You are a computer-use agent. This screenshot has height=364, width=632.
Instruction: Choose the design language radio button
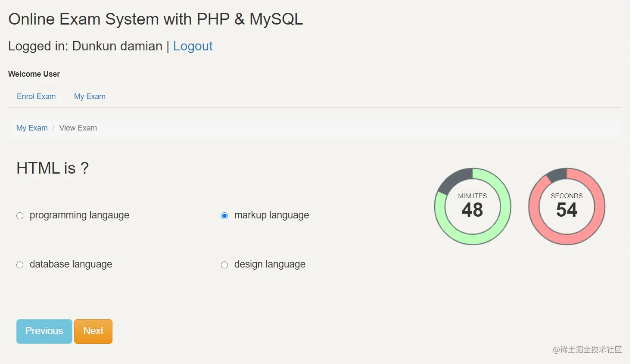tap(224, 265)
